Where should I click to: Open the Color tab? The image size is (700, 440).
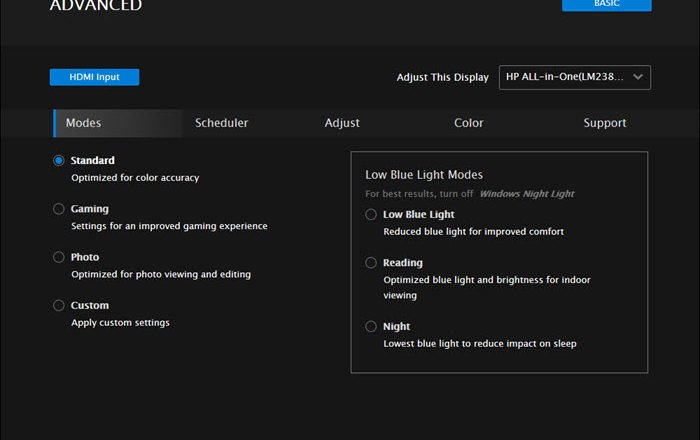(x=468, y=123)
